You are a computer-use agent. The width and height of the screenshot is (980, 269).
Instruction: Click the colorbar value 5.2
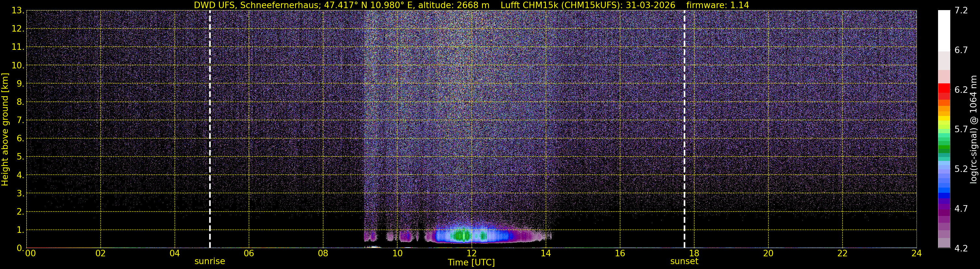(x=961, y=169)
